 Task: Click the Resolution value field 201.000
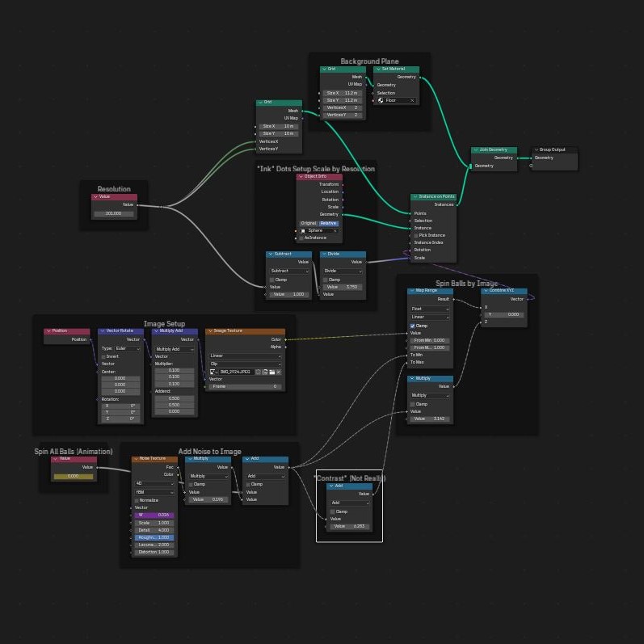tap(114, 213)
